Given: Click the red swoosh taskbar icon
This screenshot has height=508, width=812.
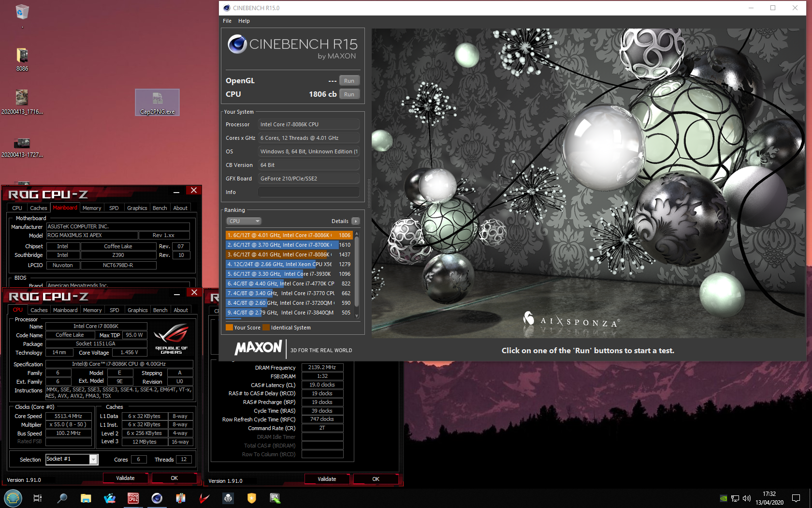Looking at the screenshot, I should [x=204, y=498].
